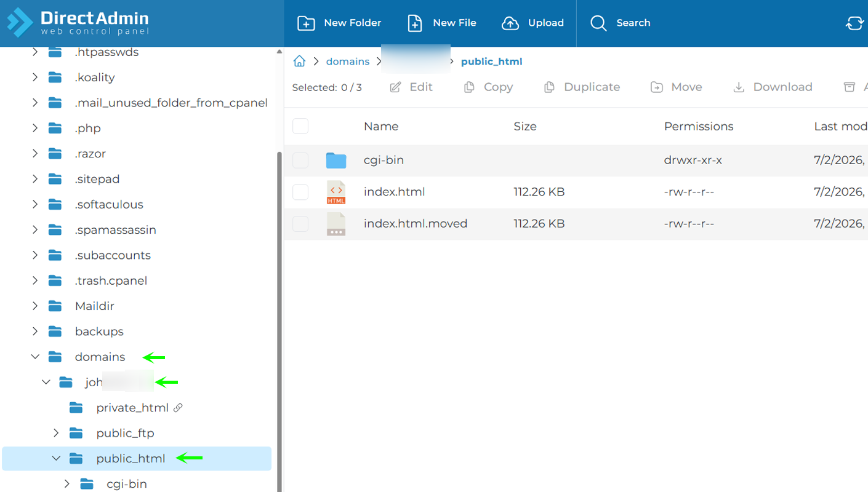Click the index.html.moved file icon
868x492 pixels.
point(336,224)
